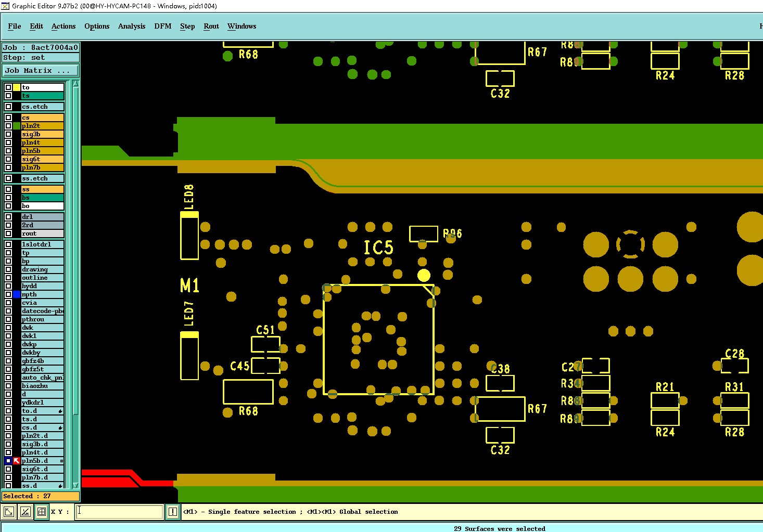
Task: Toggle the checkbox for layer sig3b
Action: 8,134
